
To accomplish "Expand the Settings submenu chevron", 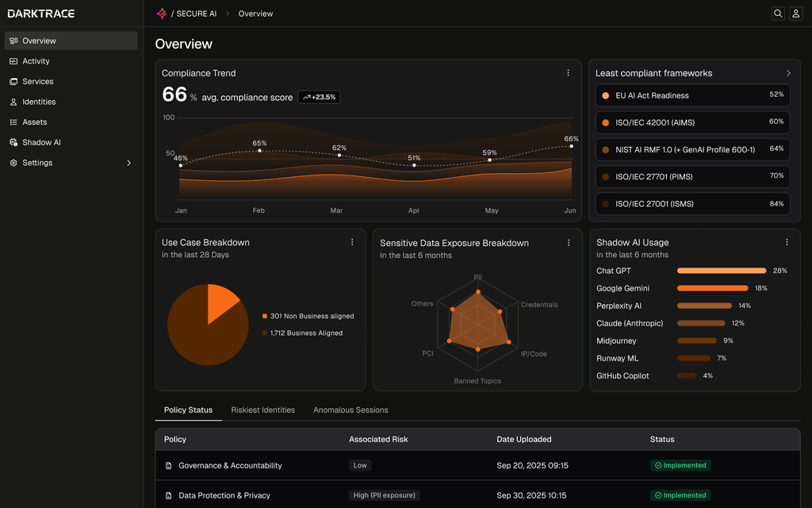I will click(129, 163).
